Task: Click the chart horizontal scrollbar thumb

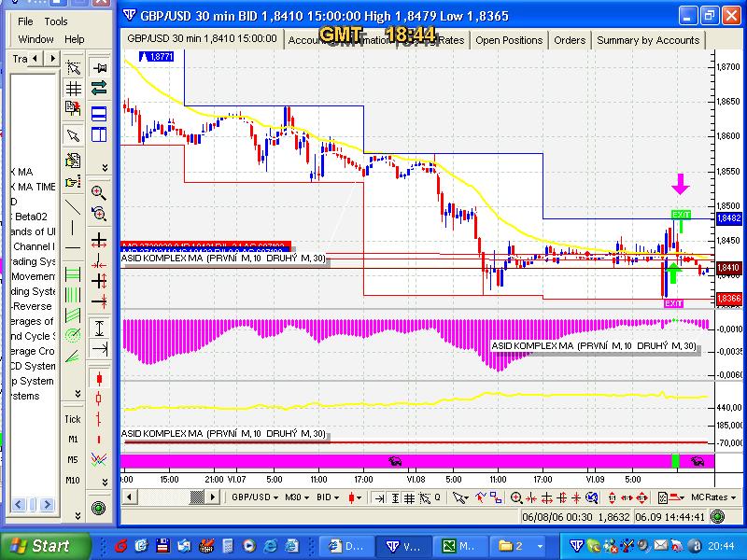Action: (x=196, y=497)
